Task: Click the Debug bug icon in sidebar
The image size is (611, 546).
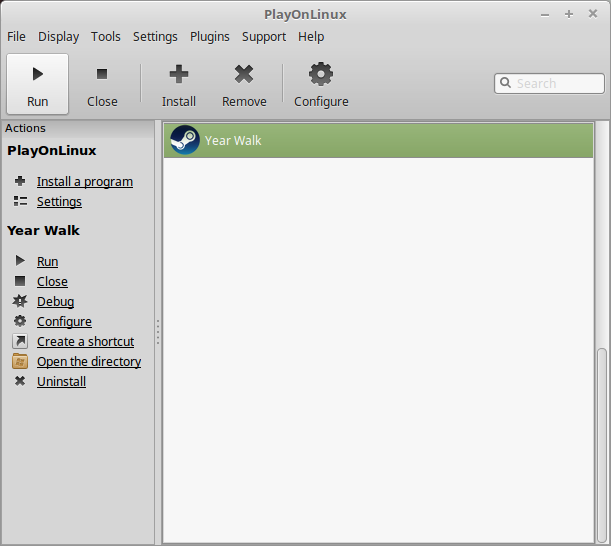Action: click(x=20, y=301)
